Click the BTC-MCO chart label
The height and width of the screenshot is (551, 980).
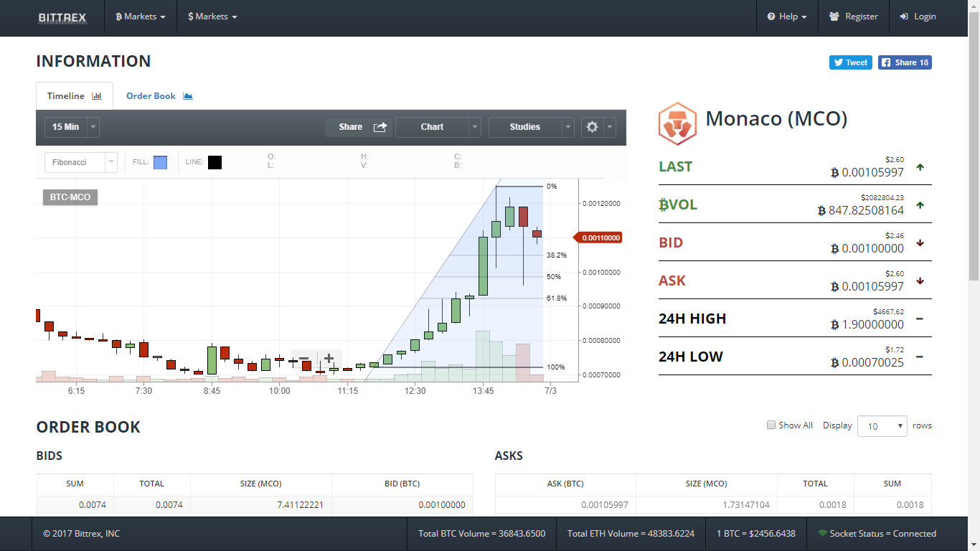[x=70, y=197]
